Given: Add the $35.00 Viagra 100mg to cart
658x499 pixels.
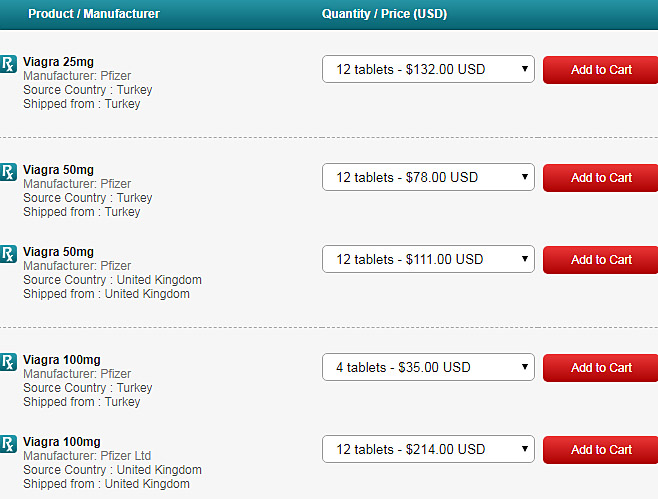Looking at the screenshot, I should 601,368.
